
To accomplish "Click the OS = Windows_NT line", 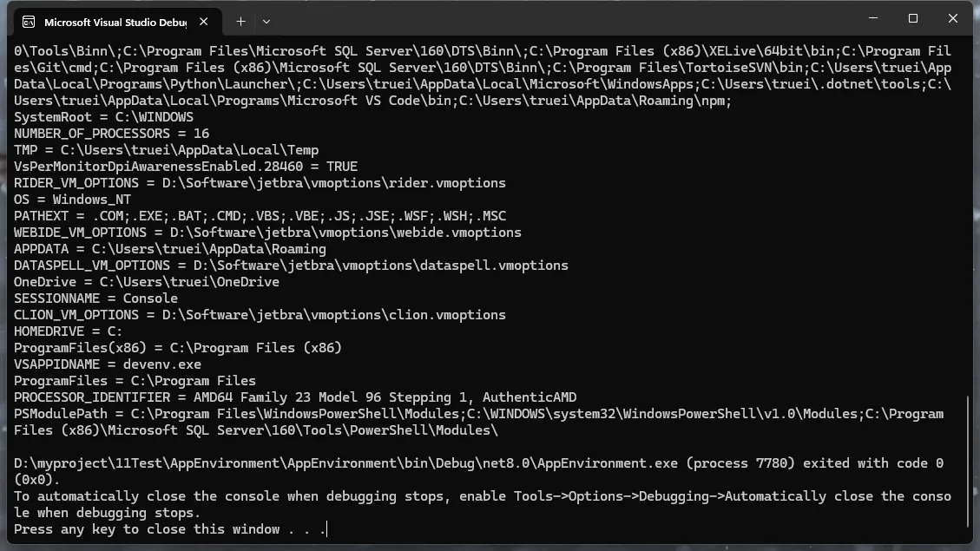I will (x=72, y=200).
